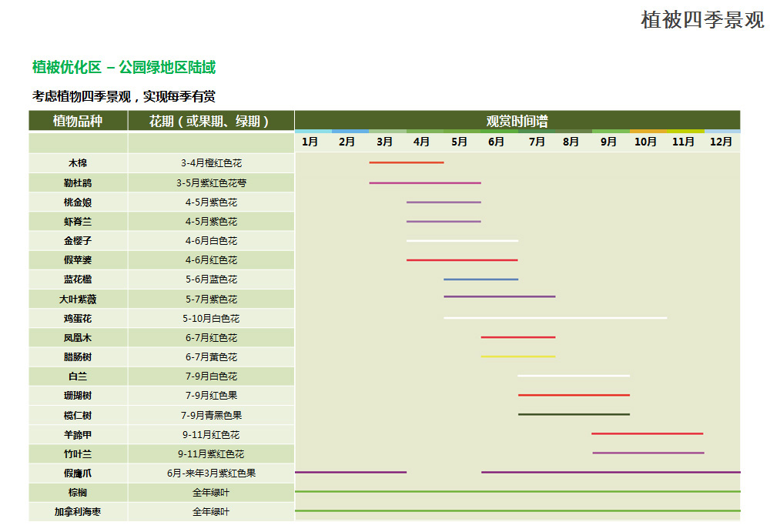Select the cell 7-9月青黑色果
The height and width of the screenshot is (532, 770).
point(211,416)
